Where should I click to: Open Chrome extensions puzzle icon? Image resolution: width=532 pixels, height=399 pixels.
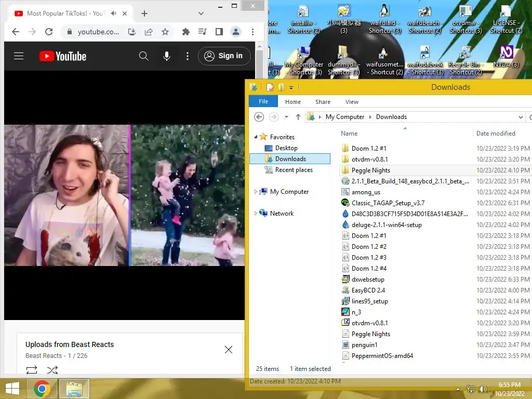[185, 32]
